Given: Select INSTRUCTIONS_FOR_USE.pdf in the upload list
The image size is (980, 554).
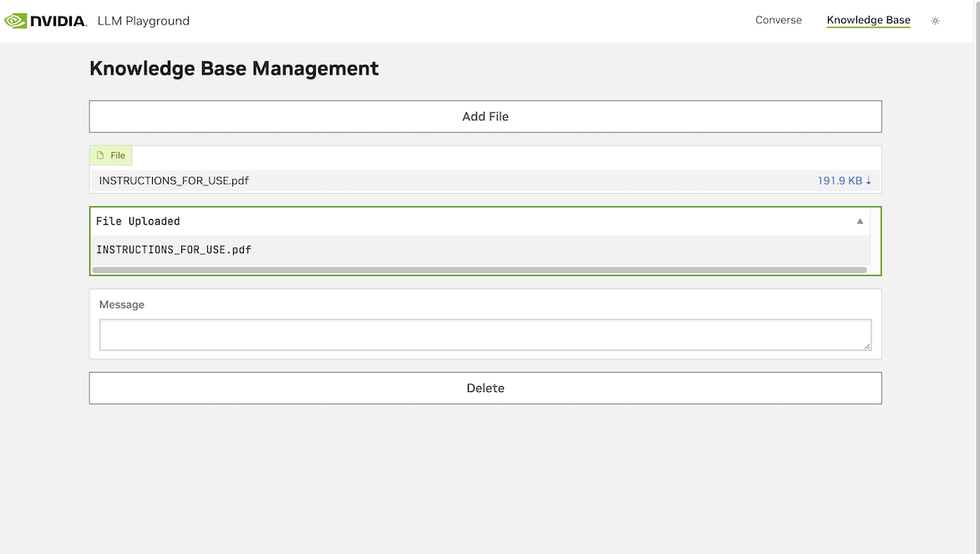Looking at the screenshot, I should pos(174,180).
